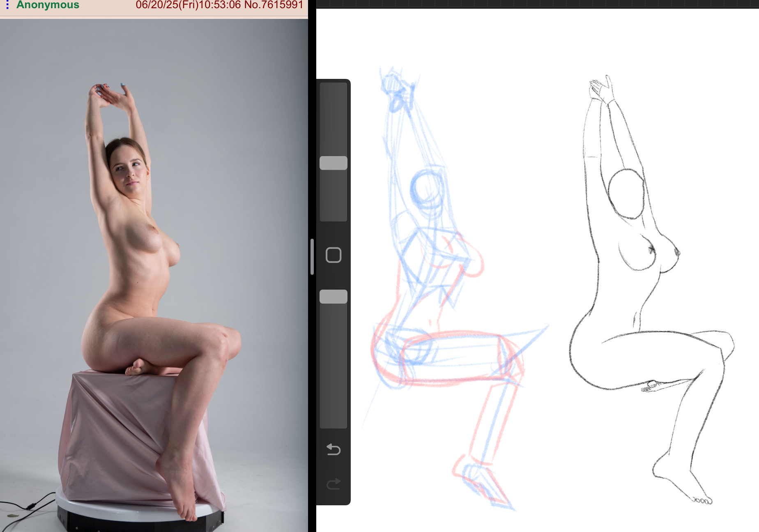Tap the undo arrow in Procreate sidebar
The image size is (759, 532).
333,449
